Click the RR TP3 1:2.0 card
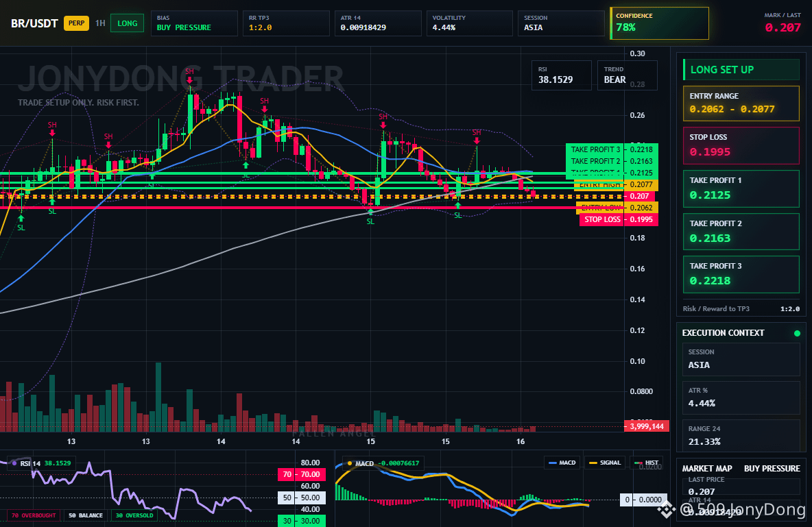Viewport: 812px width, 527px height. pos(286,23)
